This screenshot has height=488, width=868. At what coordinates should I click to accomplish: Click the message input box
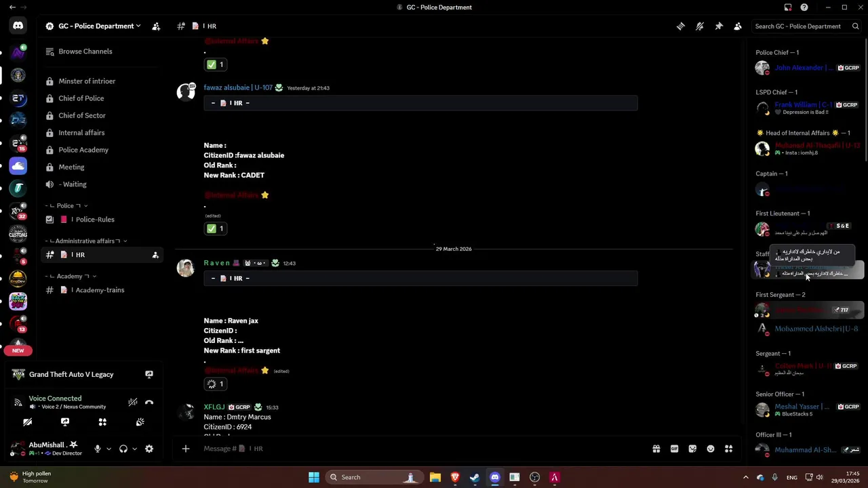click(x=420, y=449)
